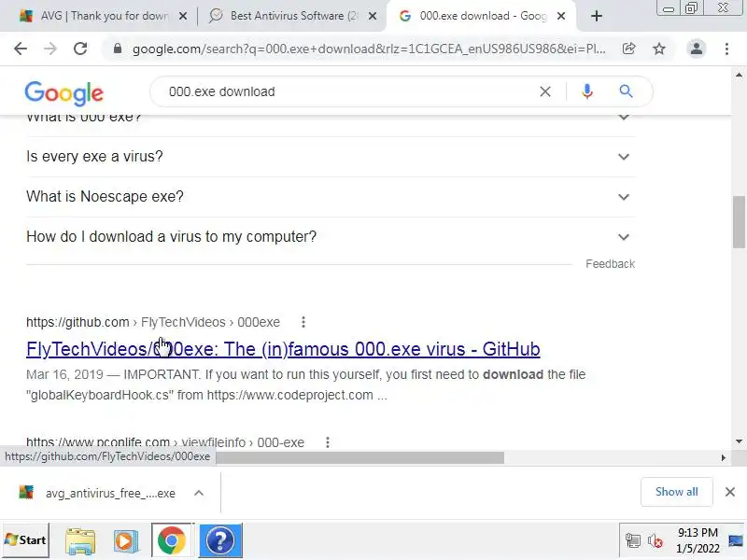The height and width of the screenshot is (560, 747).
Task: Close the AVG tab
Action: pyautogui.click(x=182, y=16)
